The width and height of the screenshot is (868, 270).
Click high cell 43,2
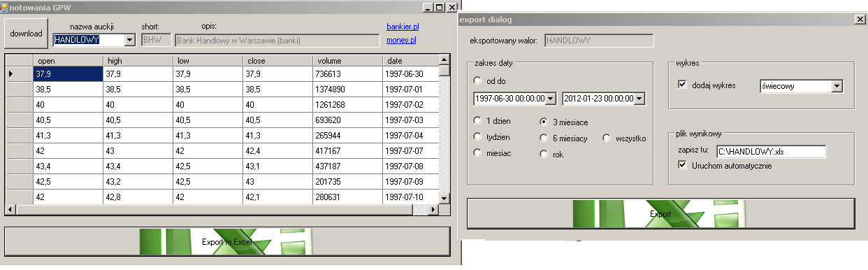click(x=138, y=182)
